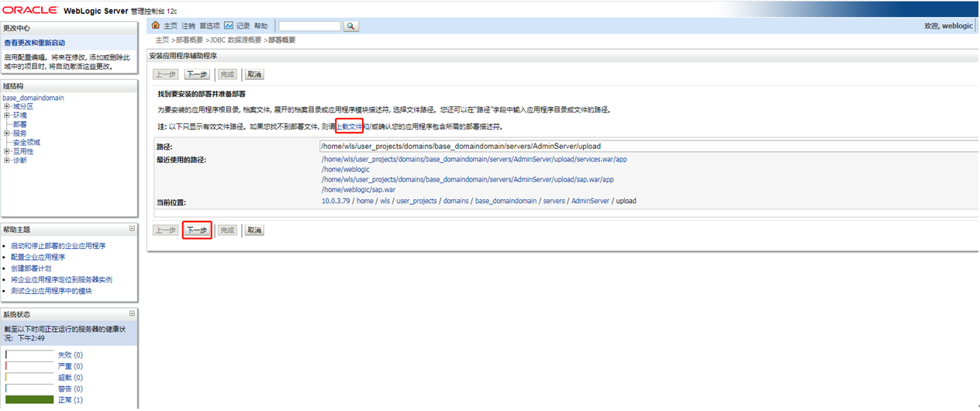
Task: Click 注销 in the top toolbar
Action: pos(188,26)
